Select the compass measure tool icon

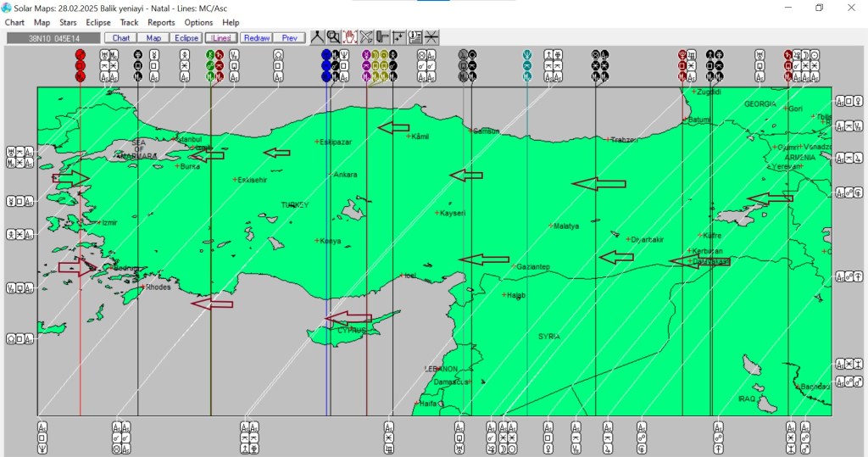[317, 37]
